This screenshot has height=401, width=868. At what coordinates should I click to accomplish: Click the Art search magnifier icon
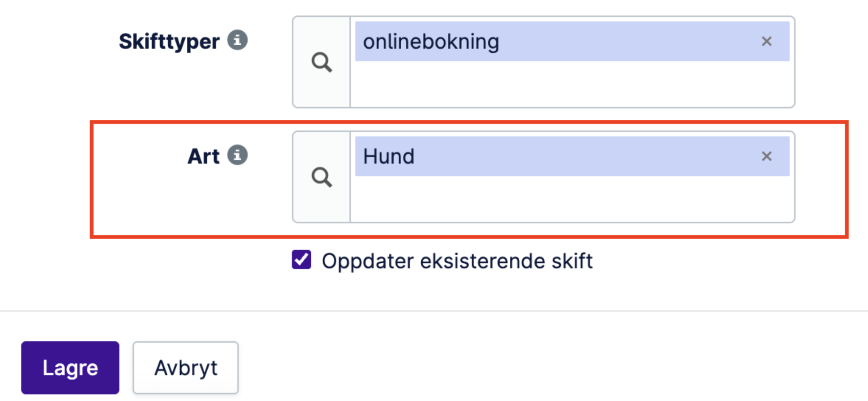point(321,177)
